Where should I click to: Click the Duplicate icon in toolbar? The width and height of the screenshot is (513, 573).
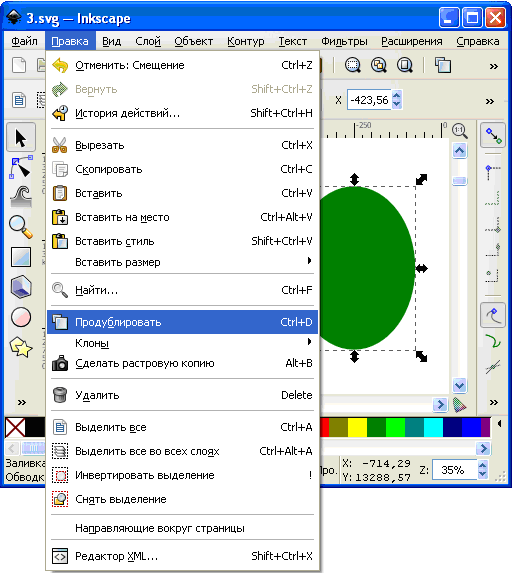pyautogui.click(x=443, y=66)
